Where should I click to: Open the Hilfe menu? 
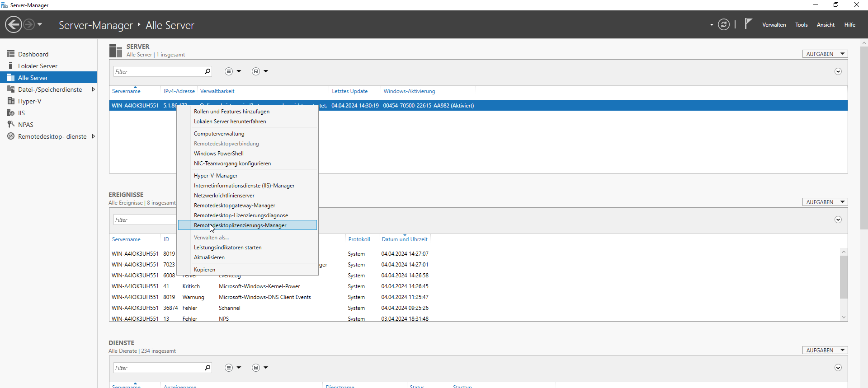coord(850,25)
